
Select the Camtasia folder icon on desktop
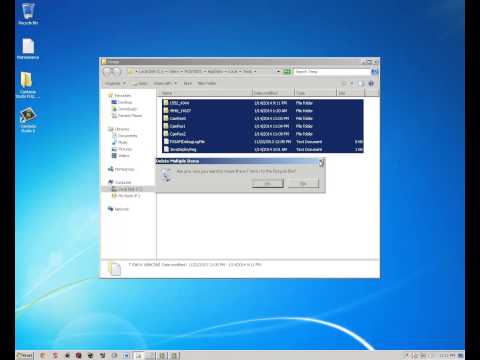click(x=27, y=85)
